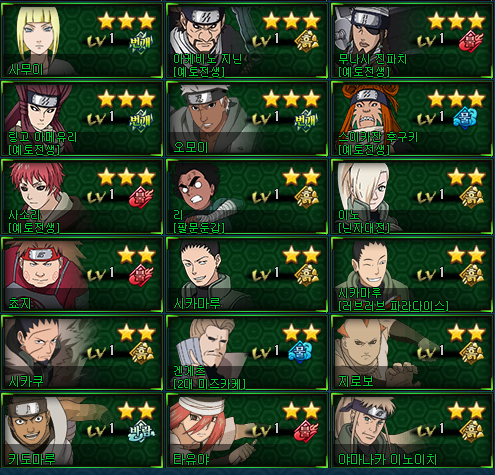The height and width of the screenshot is (475, 495).
Task: Open the 지로보 character card
Action: tap(412, 353)
